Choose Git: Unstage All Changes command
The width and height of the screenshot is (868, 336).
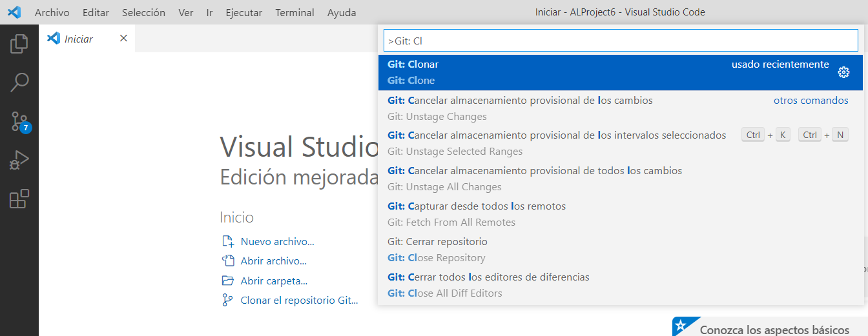621,179
